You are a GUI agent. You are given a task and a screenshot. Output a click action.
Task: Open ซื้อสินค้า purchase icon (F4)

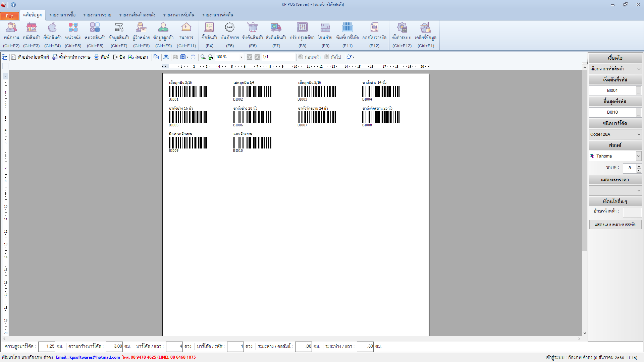209,35
